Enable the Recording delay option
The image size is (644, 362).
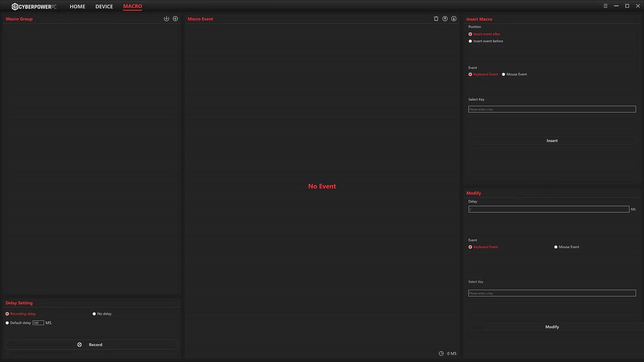click(x=7, y=314)
